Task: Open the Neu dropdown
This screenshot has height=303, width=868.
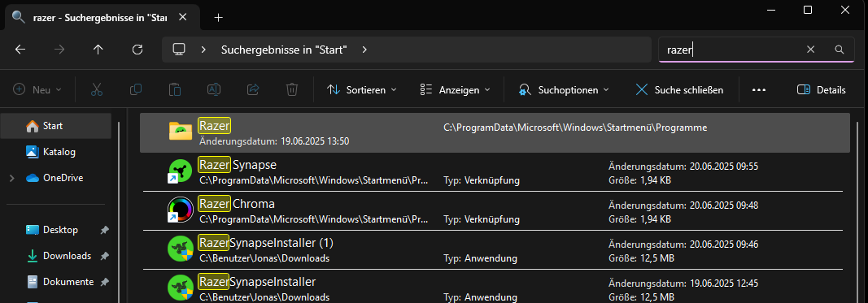Action: (37, 89)
